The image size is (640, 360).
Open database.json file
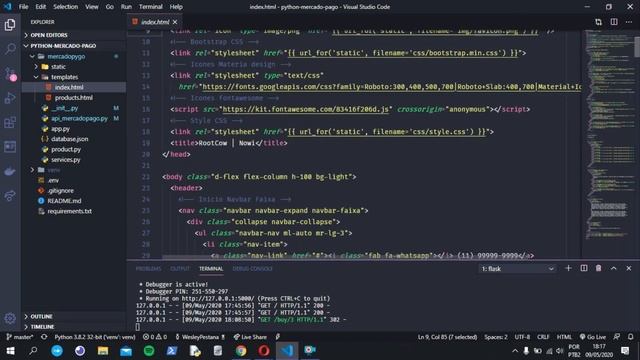point(74,139)
